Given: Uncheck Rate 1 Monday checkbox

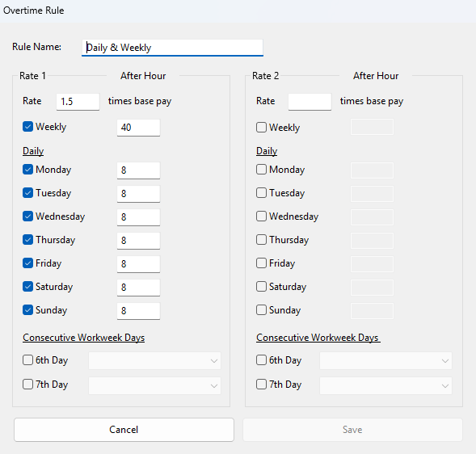Looking at the screenshot, I should pos(27,170).
